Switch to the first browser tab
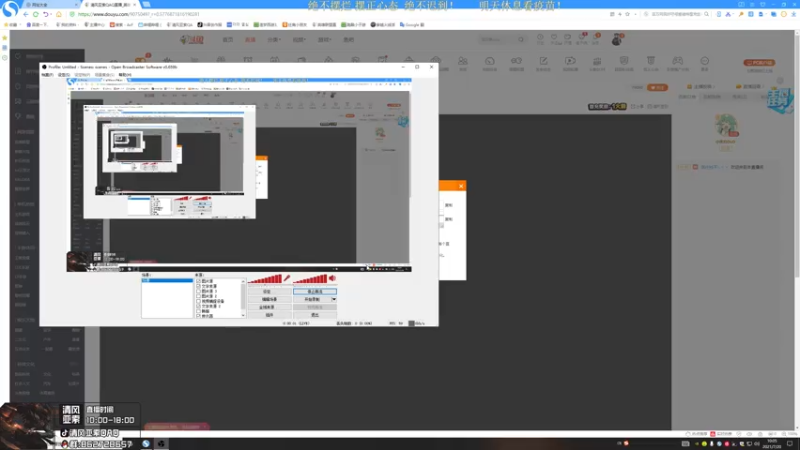This screenshot has height=450, width=800. (x=49, y=5)
